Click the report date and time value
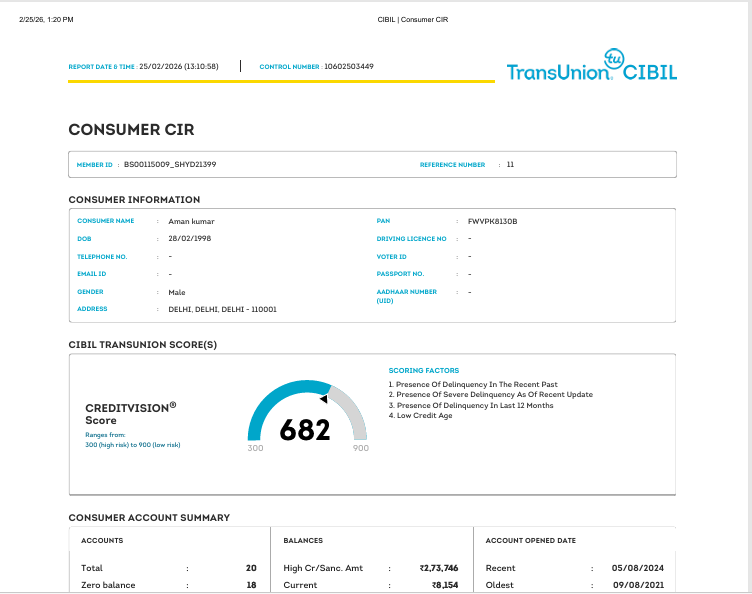Screen dimensions: 752x594 click(x=179, y=66)
